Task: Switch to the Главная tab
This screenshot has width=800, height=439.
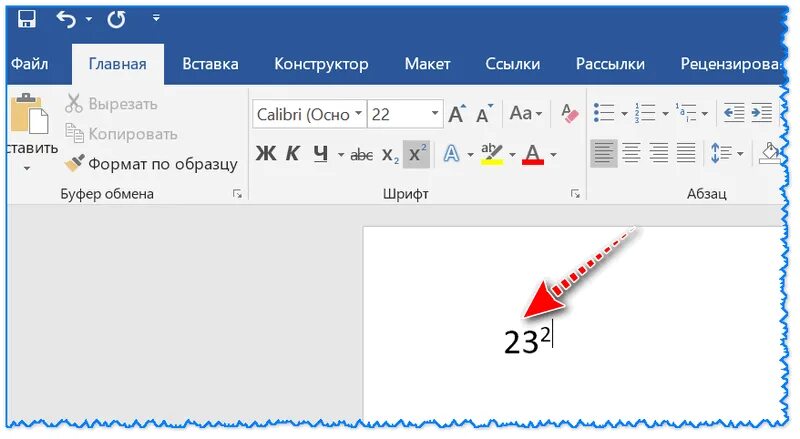Action: (x=117, y=64)
